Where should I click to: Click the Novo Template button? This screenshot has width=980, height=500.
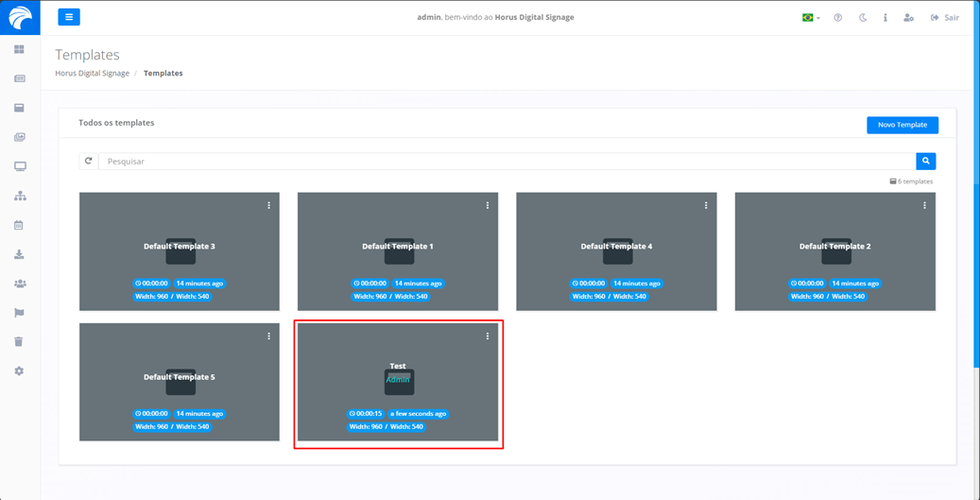pyautogui.click(x=902, y=125)
